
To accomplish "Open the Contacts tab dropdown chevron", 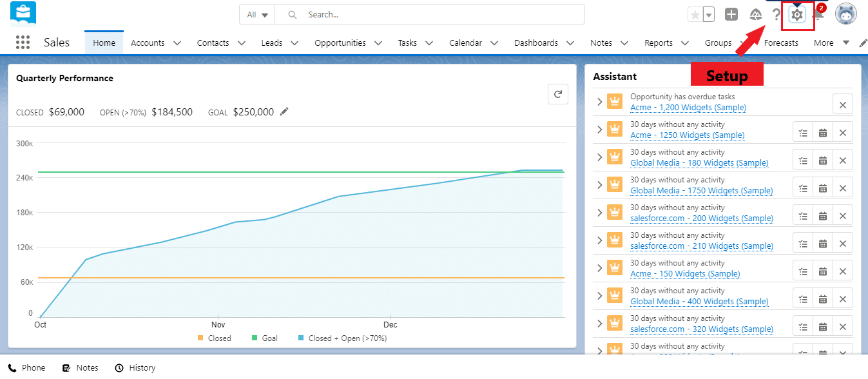I will tap(242, 43).
